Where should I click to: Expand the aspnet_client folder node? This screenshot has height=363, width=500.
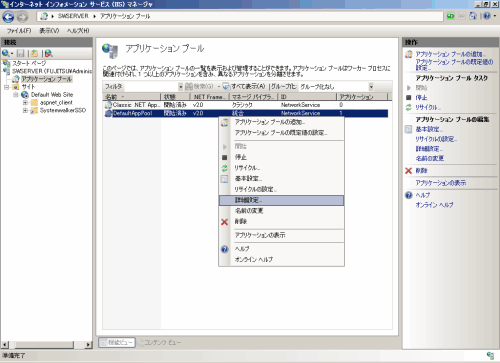point(25,103)
